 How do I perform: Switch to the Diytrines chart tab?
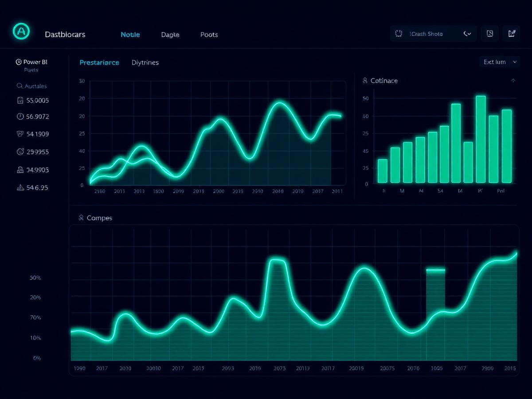tap(145, 63)
